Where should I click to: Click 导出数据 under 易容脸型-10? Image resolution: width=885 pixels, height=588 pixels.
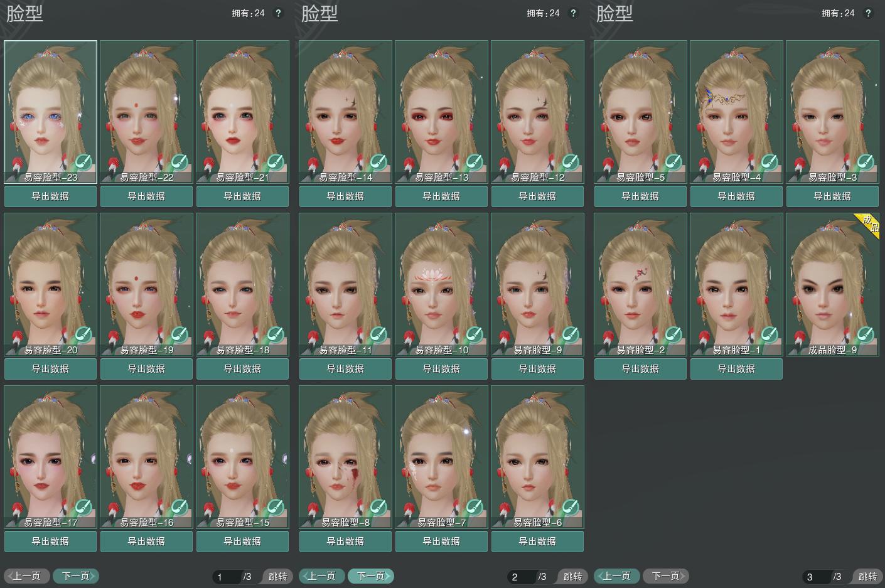point(441,369)
